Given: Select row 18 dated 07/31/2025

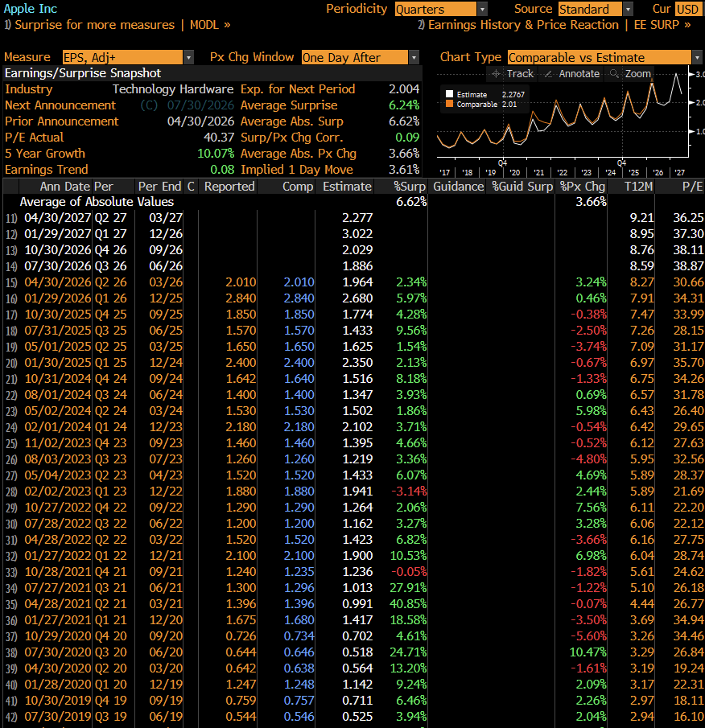Looking at the screenshot, I should [x=353, y=331].
